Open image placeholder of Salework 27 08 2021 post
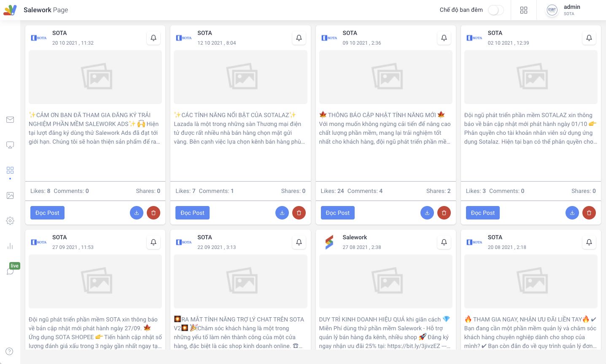The height and width of the screenshot is (364, 606). pos(386,281)
